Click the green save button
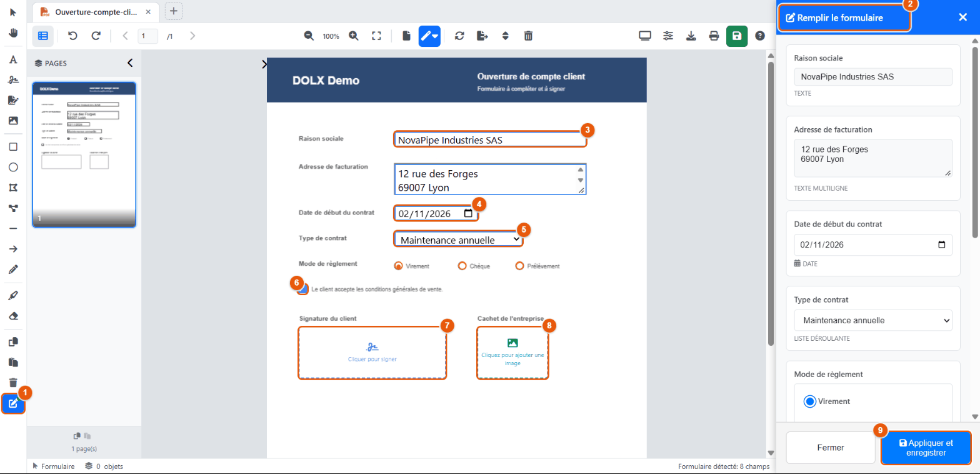Viewport: 980px width, 474px height. [737, 36]
